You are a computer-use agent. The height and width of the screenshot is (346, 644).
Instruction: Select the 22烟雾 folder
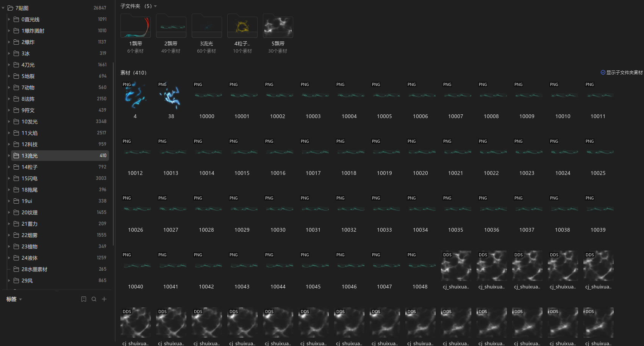pyautogui.click(x=30, y=235)
